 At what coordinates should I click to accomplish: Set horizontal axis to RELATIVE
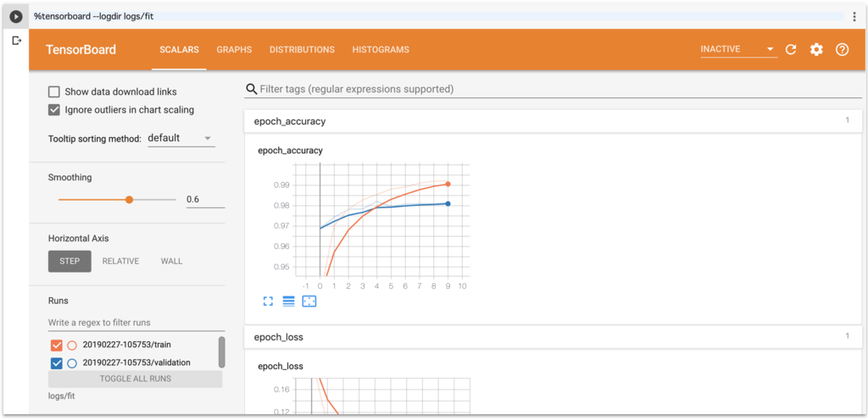tap(120, 262)
